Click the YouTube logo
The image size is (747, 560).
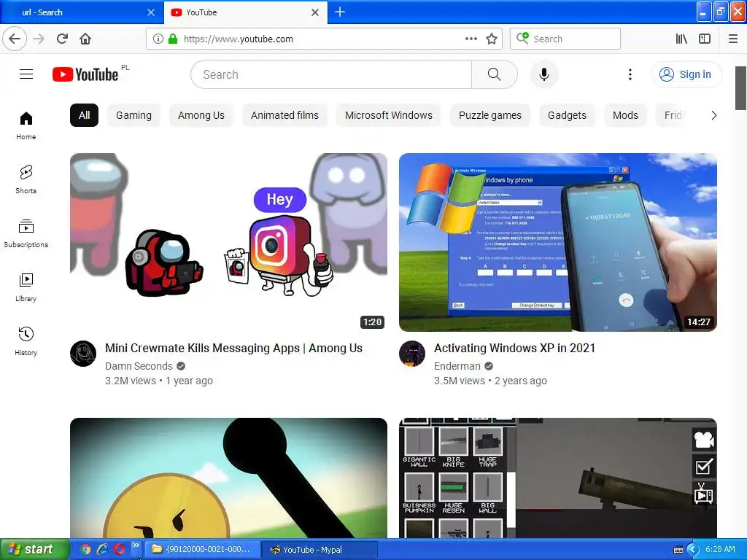point(86,75)
